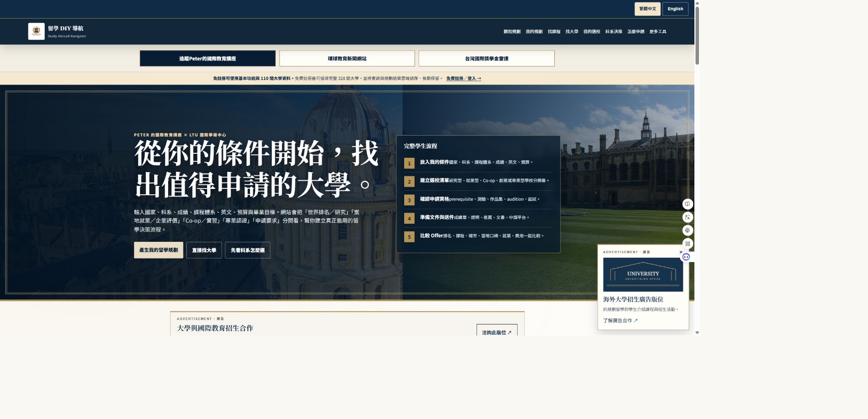The width and height of the screenshot is (868, 419).
Task: Click the 海外大學招生廣告版位 heading
Action: pyautogui.click(x=633, y=299)
